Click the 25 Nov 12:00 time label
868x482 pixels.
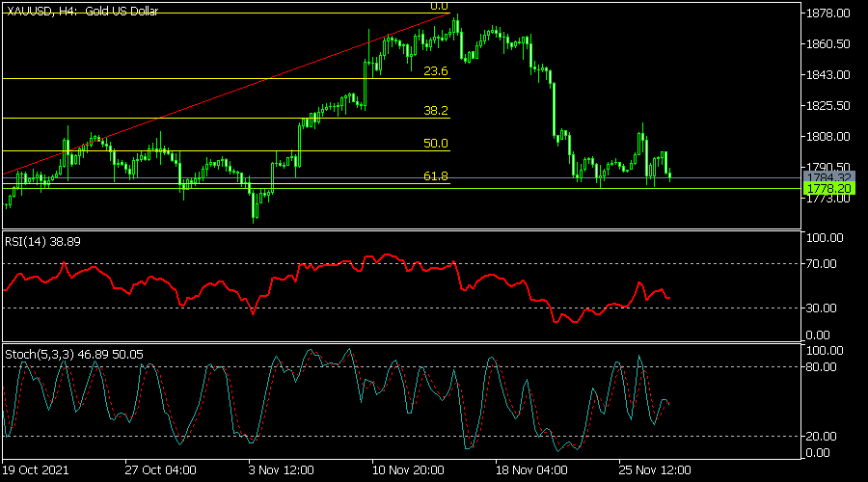coord(655,470)
